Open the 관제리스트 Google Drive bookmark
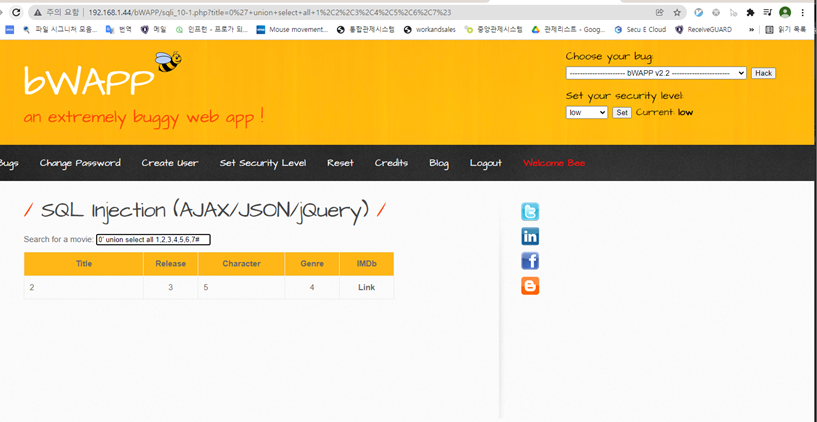The height and width of the screenshot is (422, 817). click(568, 30)
